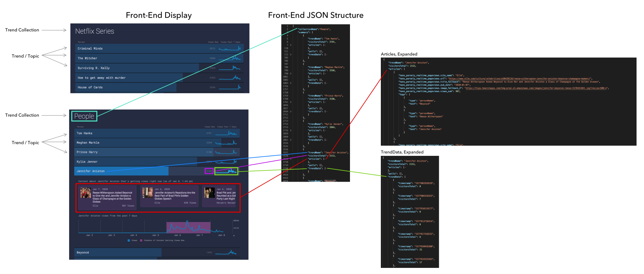Image resolution: width=644 pixels, height=274 pixels.
Task: Click Jennifer Aniston's 7-day sparkline
Action: tap(226, 171)
